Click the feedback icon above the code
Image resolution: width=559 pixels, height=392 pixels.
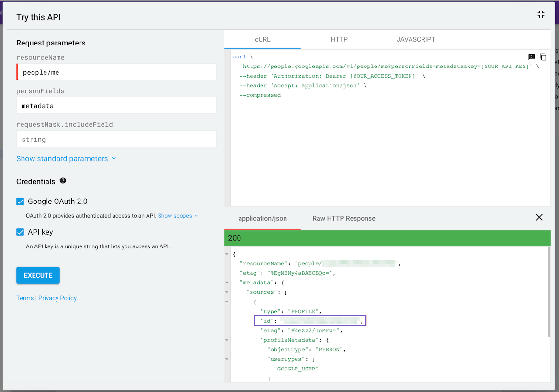pos(532,56)
